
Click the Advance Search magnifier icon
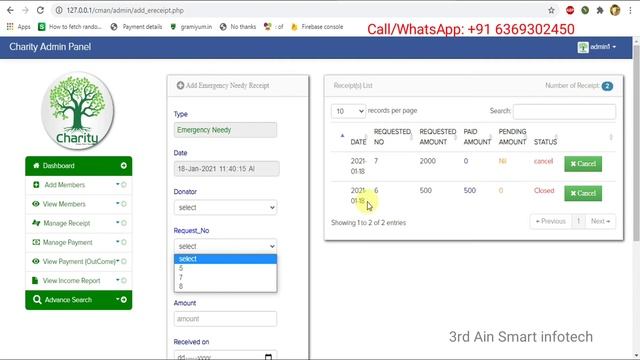37,300
